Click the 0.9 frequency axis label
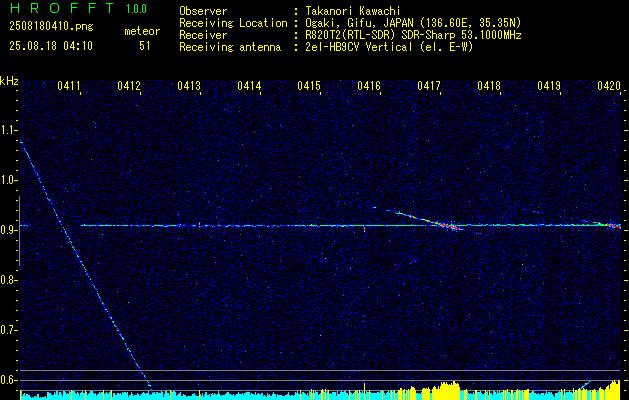Screen dimensions: 629x400 (8, 230)
